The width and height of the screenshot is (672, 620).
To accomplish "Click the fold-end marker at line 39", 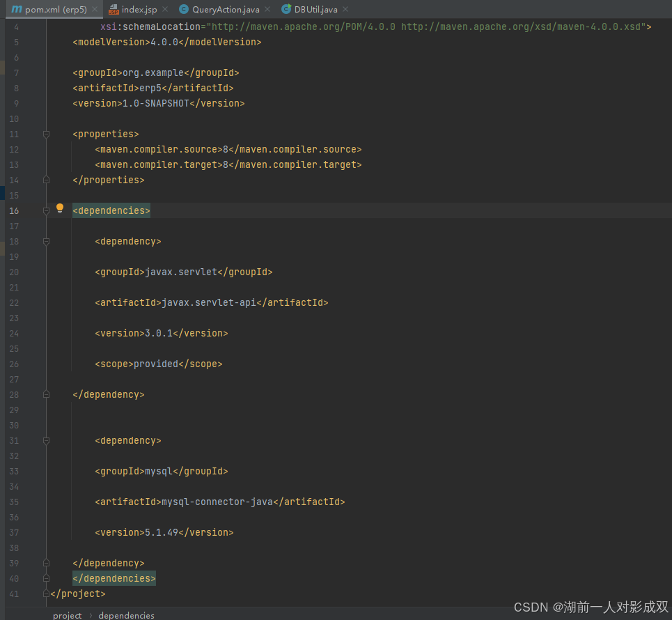I will pos(46,563).
